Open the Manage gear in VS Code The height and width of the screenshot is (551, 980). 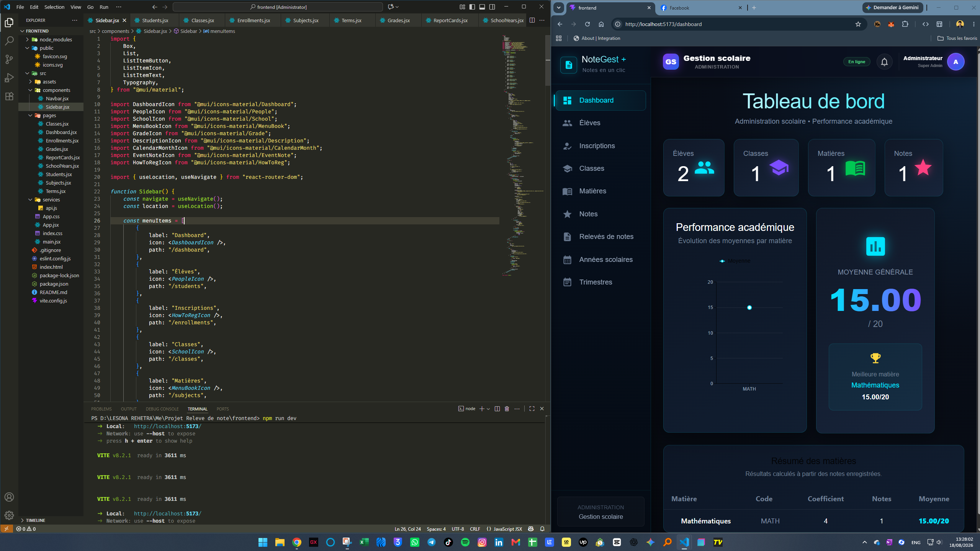[9, 515]
